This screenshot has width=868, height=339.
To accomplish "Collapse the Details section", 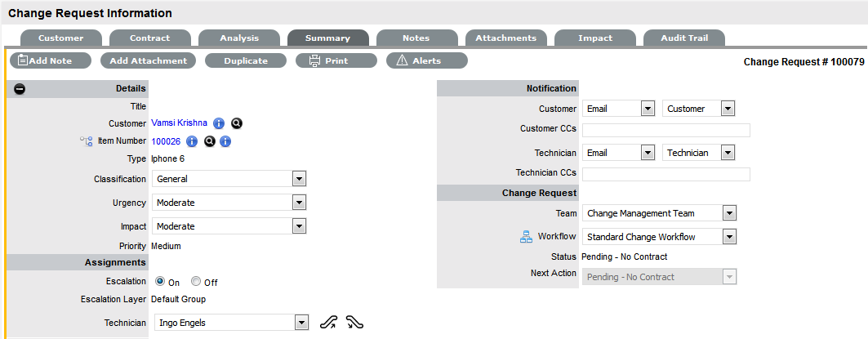I will [x=20, y=88].
